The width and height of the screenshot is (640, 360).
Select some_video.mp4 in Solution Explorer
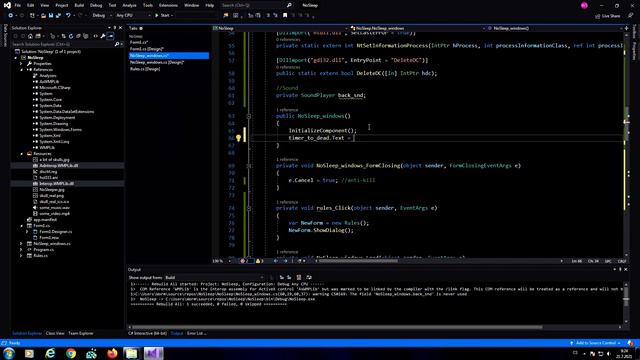pos(54,214)
